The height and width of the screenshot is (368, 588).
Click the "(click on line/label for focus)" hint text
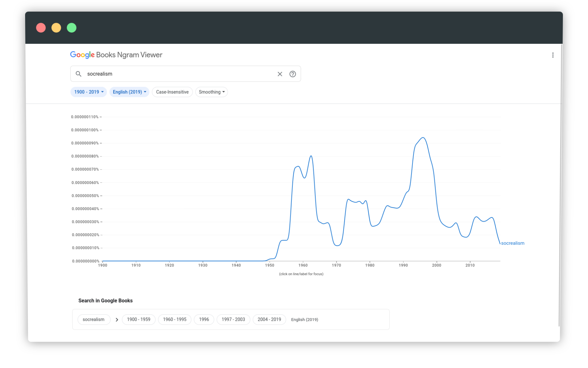[x=301, y=274]
